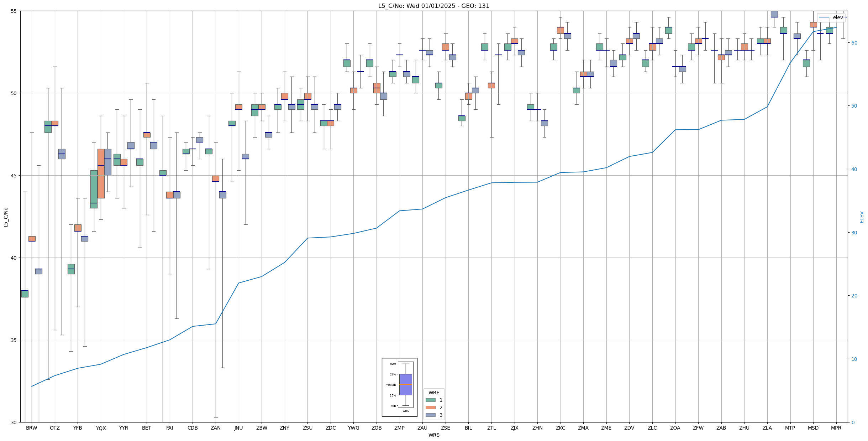The height and width of the screenshot is (441, 868).
Task: Click the JNU station tick label
Action: click(x=238, y=428)
